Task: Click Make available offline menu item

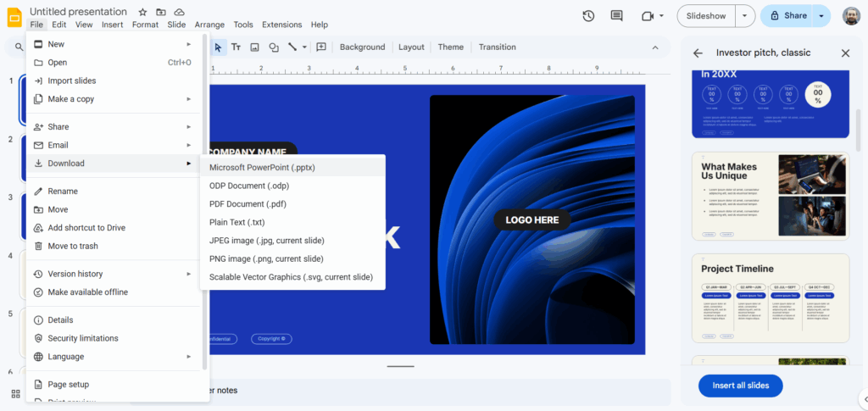Action: tap(87, 292)
